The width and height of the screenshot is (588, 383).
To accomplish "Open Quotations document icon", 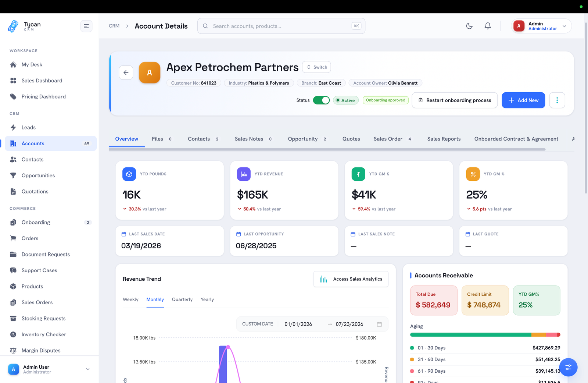I will (x=13, y=191).
